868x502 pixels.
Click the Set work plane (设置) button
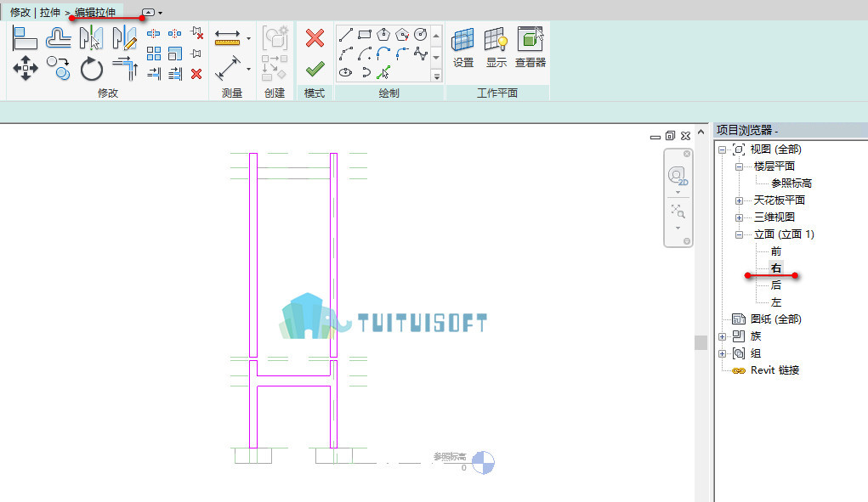pos(462,48)
